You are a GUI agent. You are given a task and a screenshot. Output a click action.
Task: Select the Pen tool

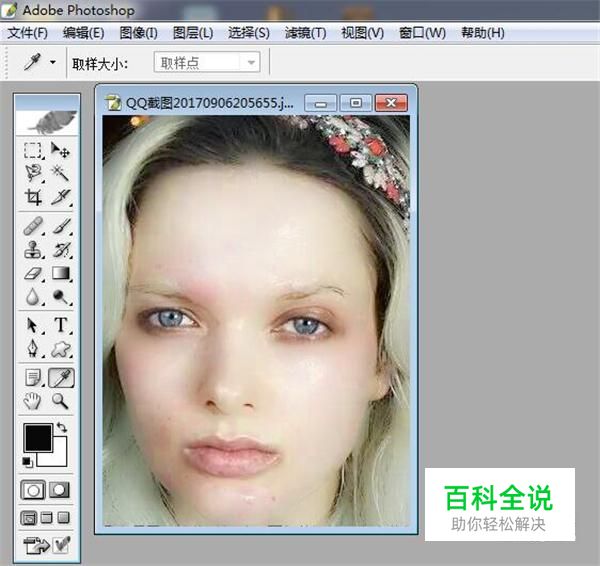coord(33,349)
